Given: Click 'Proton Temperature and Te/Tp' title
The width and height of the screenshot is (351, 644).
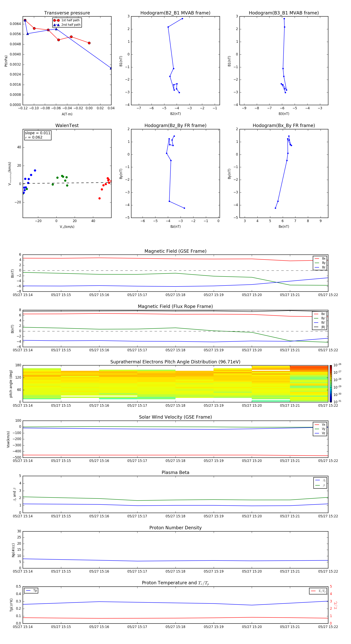Looking at the screenshot, I should click(175, 583).
